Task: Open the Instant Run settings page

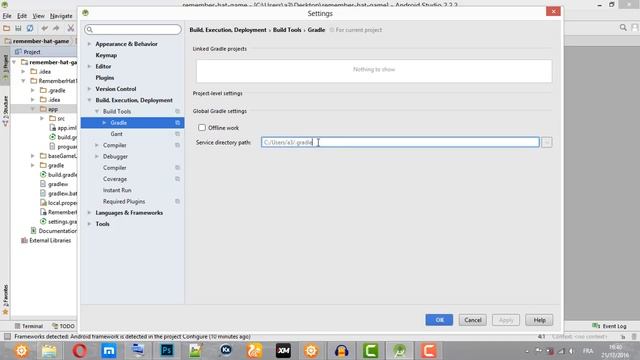Action: 117,190
